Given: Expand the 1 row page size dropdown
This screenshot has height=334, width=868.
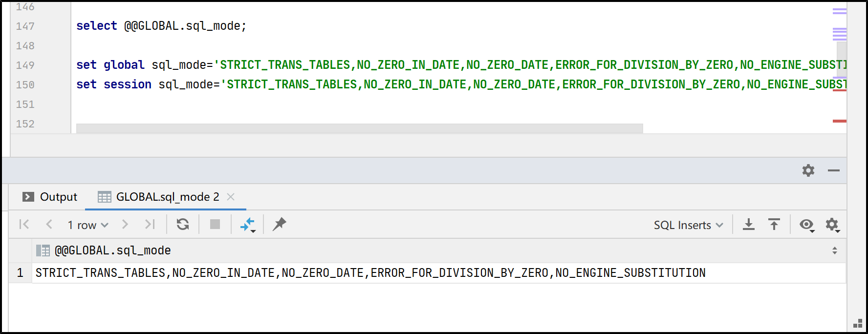Looking at the screenshot, I should (88, 225).
